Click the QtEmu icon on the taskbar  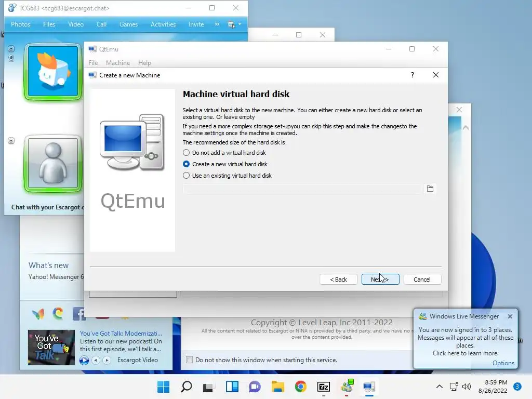(x=369, y=387)
